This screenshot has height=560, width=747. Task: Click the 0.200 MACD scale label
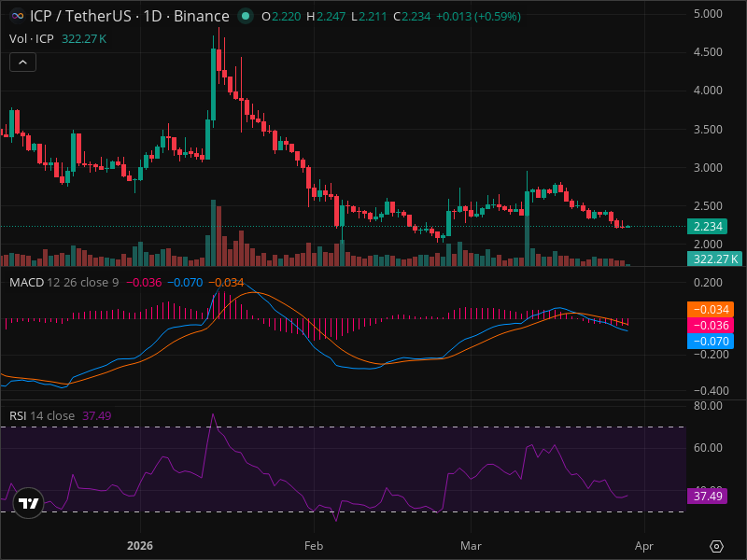(708, 283)
